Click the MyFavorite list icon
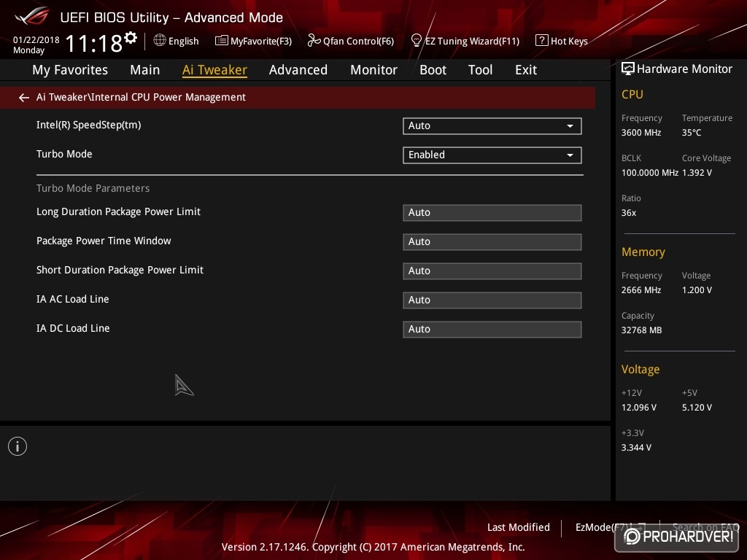Viewport: 747px width, 560px height. coord(222,41)
